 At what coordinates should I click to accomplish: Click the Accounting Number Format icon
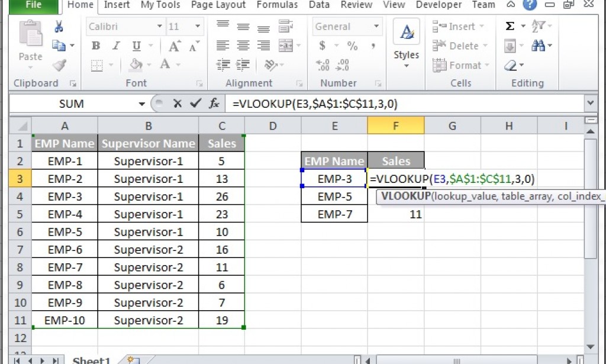(323, 45)
